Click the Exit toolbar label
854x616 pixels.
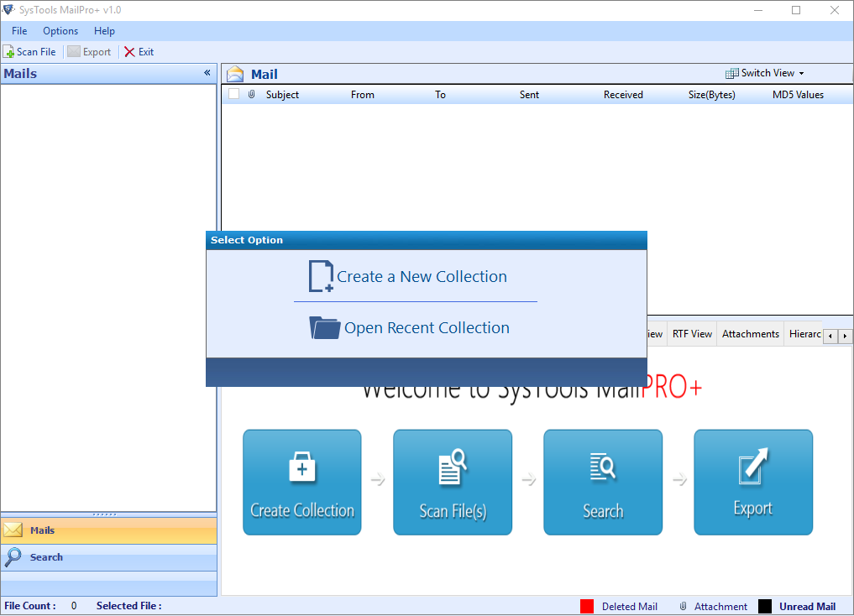(146, 52)
